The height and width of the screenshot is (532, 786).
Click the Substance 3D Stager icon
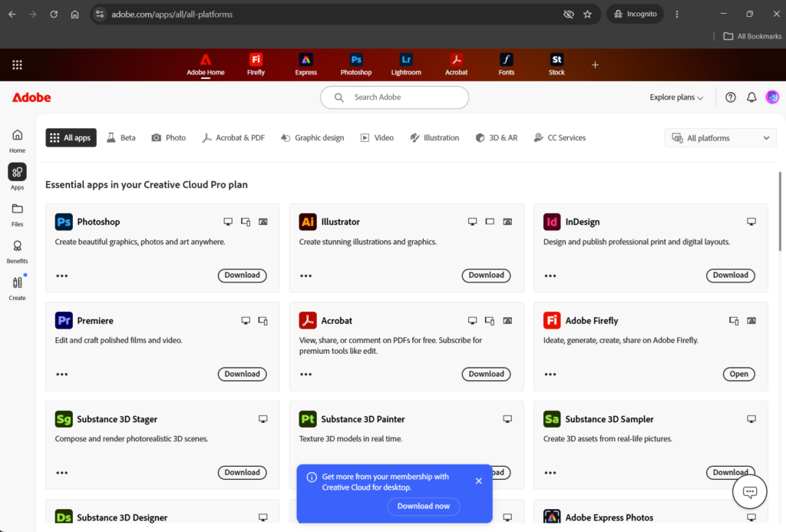[64, 419]
